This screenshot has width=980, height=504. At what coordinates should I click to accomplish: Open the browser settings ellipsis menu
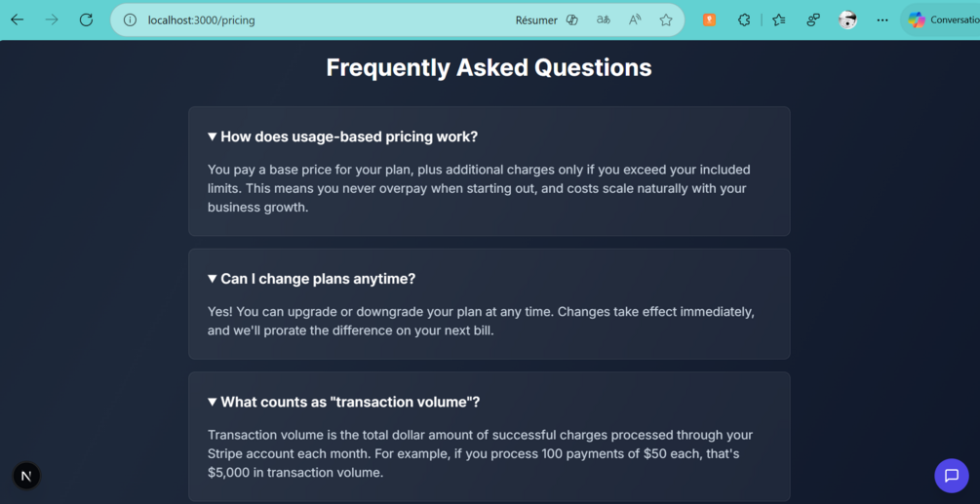(x=882, y=19)
